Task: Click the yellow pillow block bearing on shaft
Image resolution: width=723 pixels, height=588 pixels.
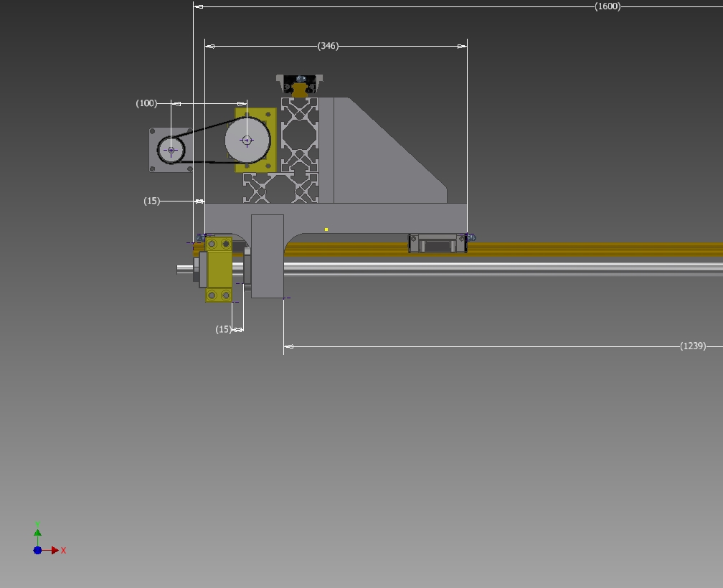Action: pos(219,270)
